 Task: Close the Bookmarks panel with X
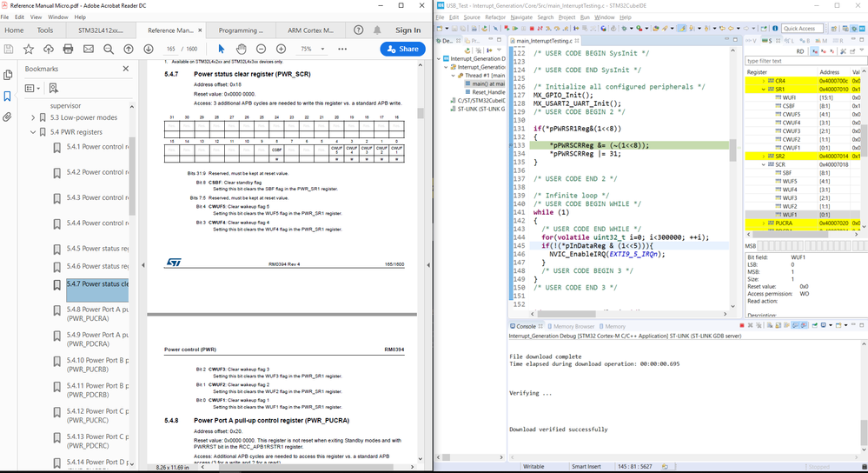[126, 69]
